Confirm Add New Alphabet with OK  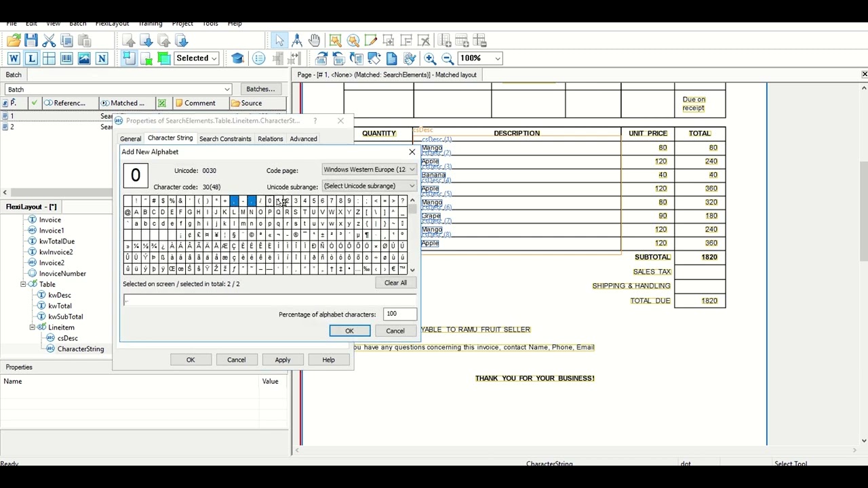click(x=349, y=331)
